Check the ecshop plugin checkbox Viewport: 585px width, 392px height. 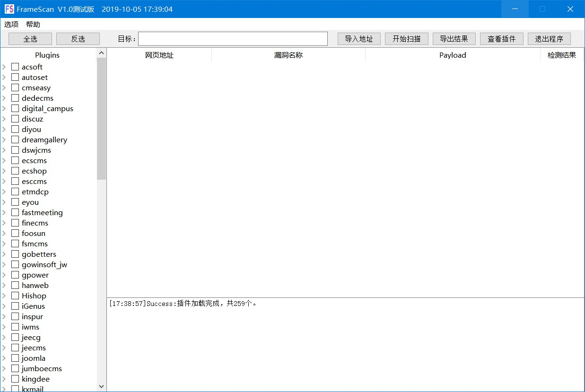15,171
